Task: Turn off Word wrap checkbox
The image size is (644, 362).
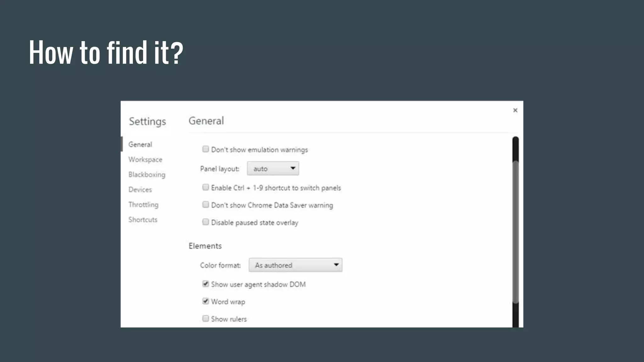Action: pyautogui.click(x=206, y=301)
